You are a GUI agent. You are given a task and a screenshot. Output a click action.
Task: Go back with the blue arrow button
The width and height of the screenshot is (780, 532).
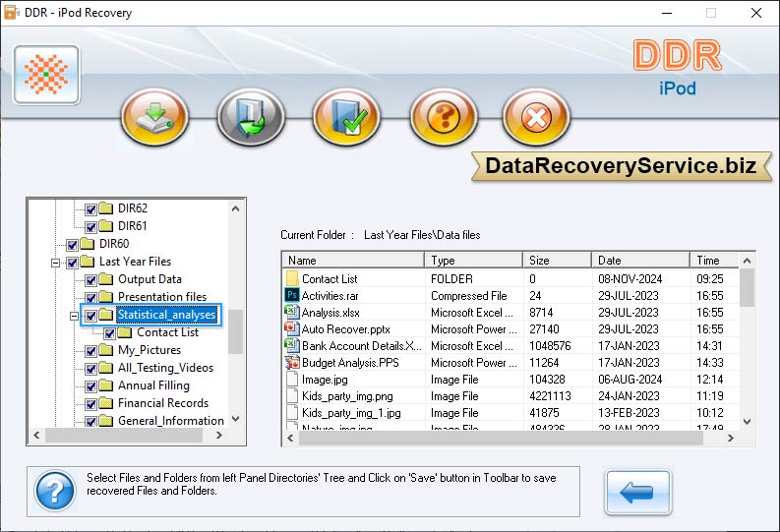637,493
